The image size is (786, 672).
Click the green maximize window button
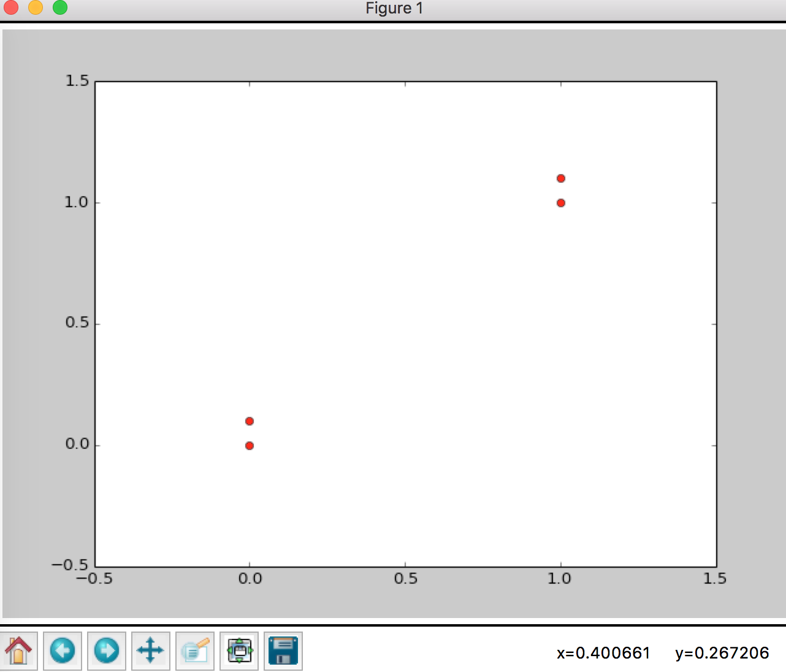coord(60,8)
